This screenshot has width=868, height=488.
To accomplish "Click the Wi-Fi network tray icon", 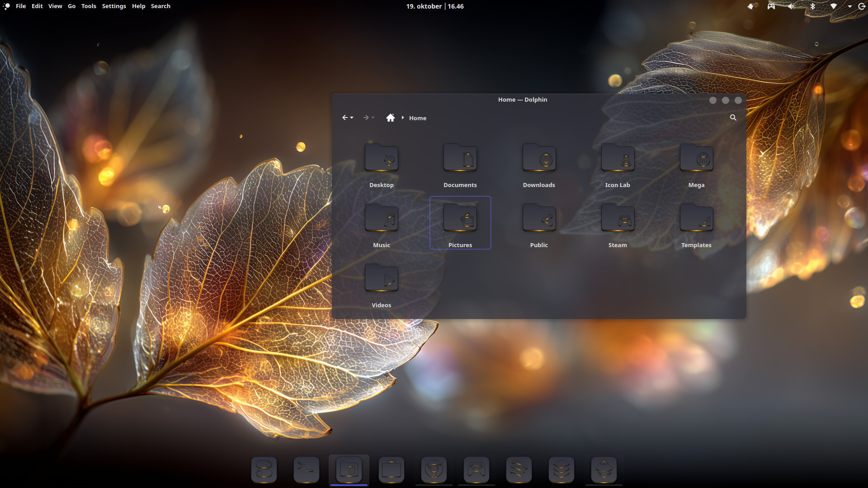I will click(x=833, y=6).
